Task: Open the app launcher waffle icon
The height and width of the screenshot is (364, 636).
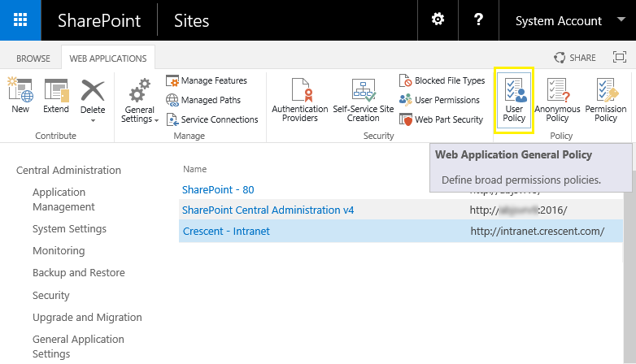Action: (x=20, y=19)
